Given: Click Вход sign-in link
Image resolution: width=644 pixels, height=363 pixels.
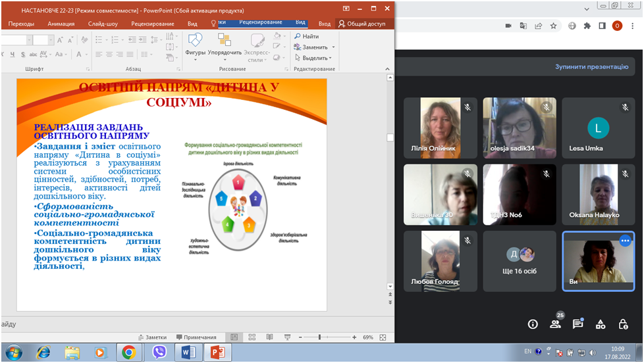Looking at the screenshot, I should [x=325, y=24].
